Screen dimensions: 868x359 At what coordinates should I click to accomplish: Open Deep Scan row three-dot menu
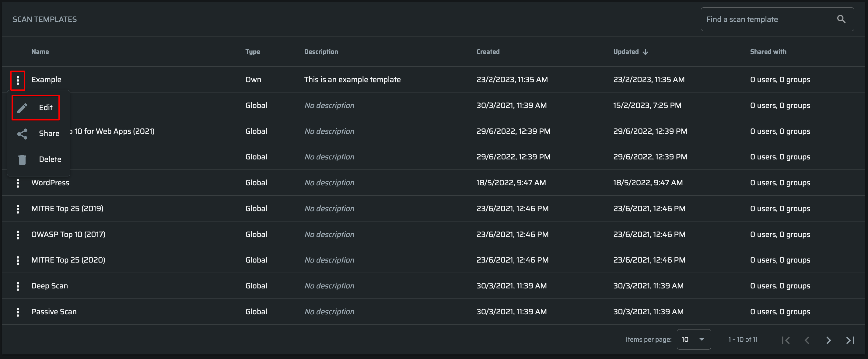click(18, 286)
